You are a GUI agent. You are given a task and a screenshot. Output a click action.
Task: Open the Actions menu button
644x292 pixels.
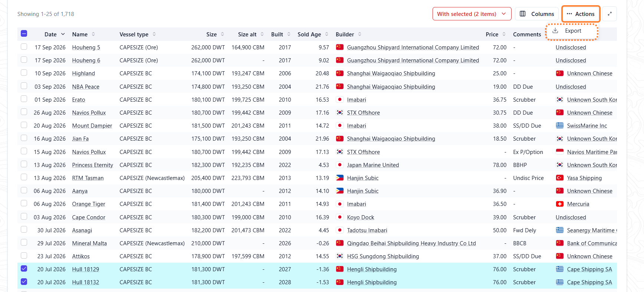tap(581, 14)
